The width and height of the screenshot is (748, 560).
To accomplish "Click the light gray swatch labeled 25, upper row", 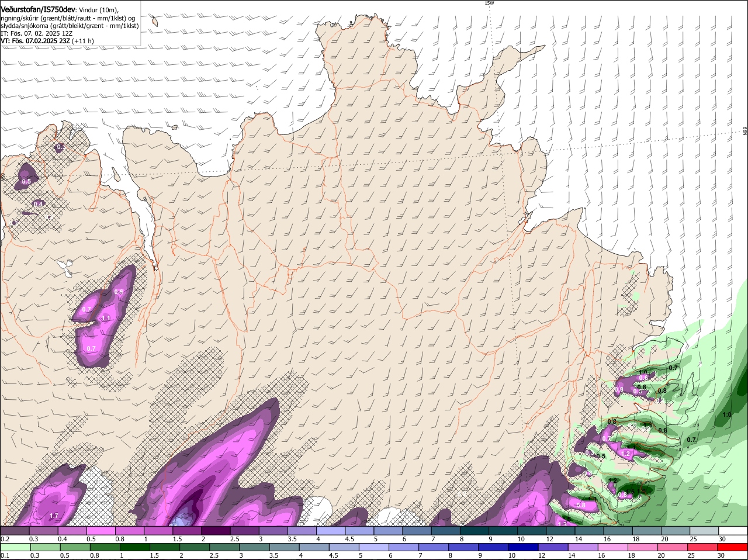I will tap(705, 531).
